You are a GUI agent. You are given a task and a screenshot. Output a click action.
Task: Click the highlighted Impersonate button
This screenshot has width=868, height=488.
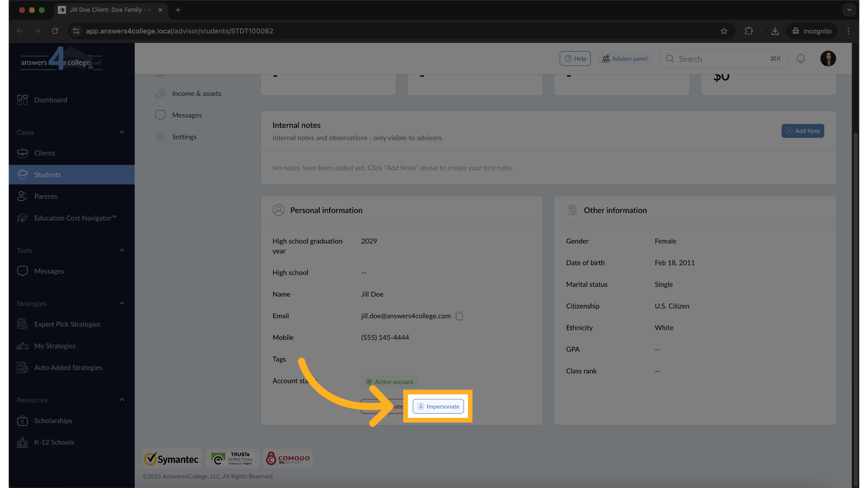point(438,406)
